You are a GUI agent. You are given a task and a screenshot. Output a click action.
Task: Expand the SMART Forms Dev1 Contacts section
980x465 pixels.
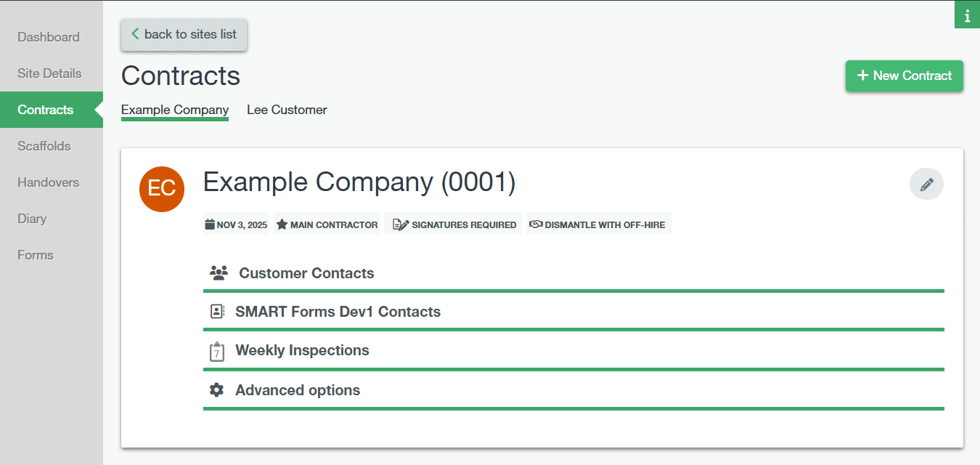pyautogui.click(x=338, y=312)
